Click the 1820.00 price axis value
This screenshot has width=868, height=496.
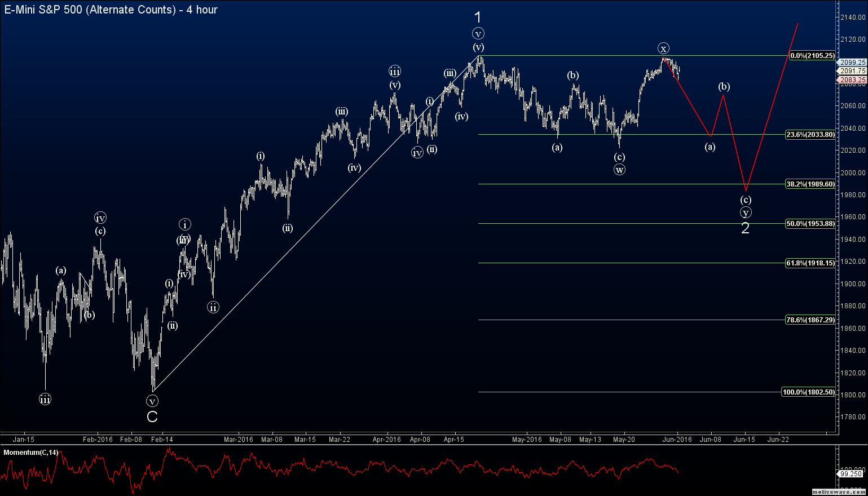(x=853, y=373)
